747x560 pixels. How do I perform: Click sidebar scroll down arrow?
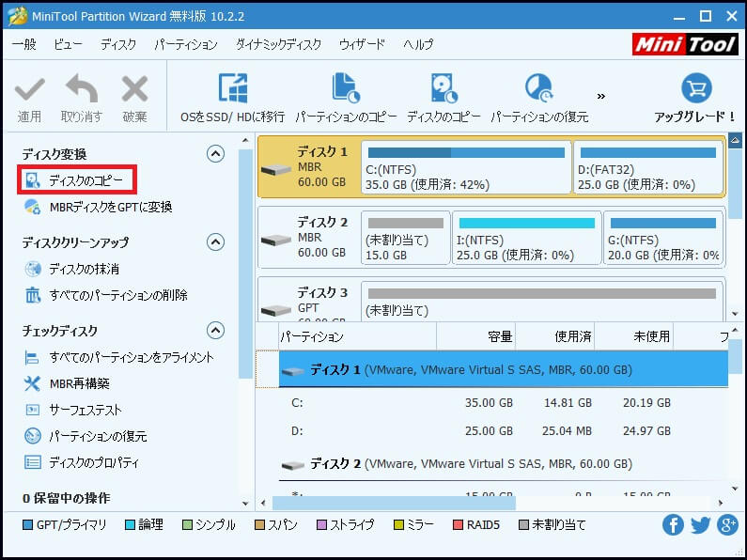point(245,504)
